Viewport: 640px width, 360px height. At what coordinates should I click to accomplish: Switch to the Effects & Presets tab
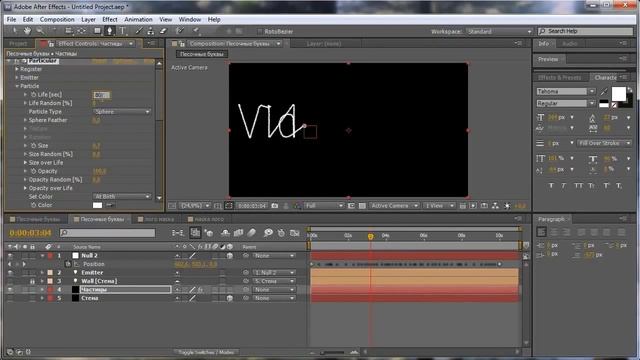pyautogui.click(x=559, y=78)
